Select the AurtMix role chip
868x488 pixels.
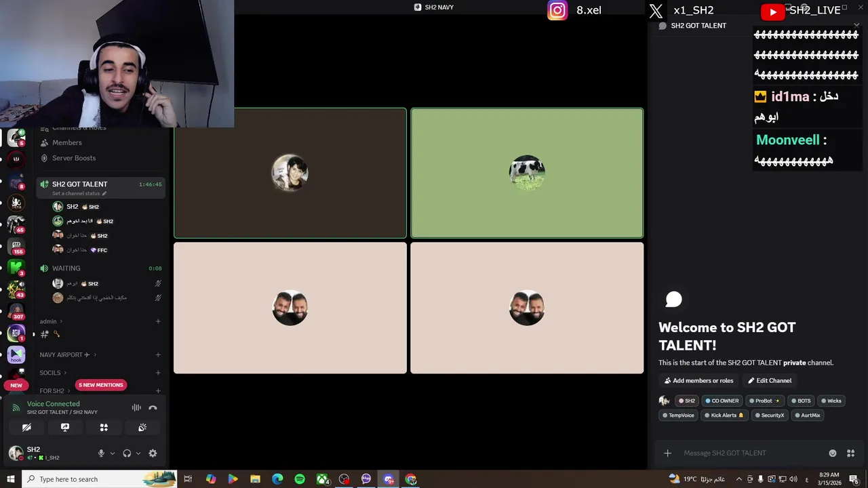807,415
